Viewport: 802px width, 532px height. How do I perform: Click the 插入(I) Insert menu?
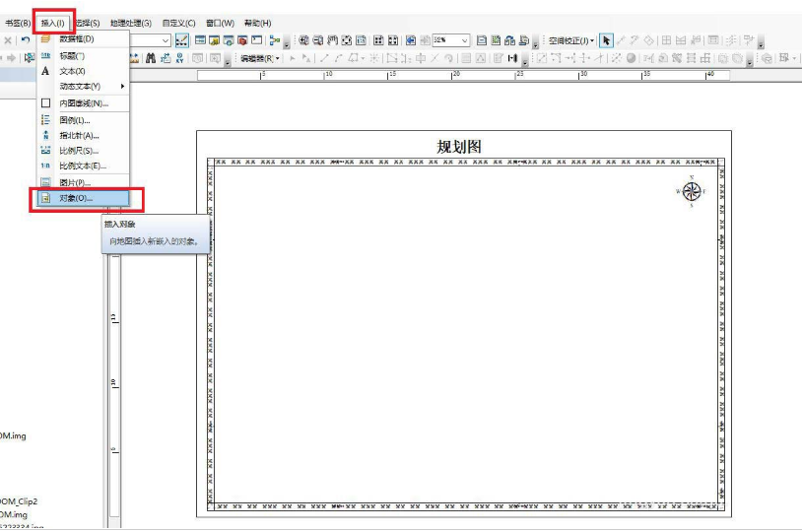(x=53, y=23)
